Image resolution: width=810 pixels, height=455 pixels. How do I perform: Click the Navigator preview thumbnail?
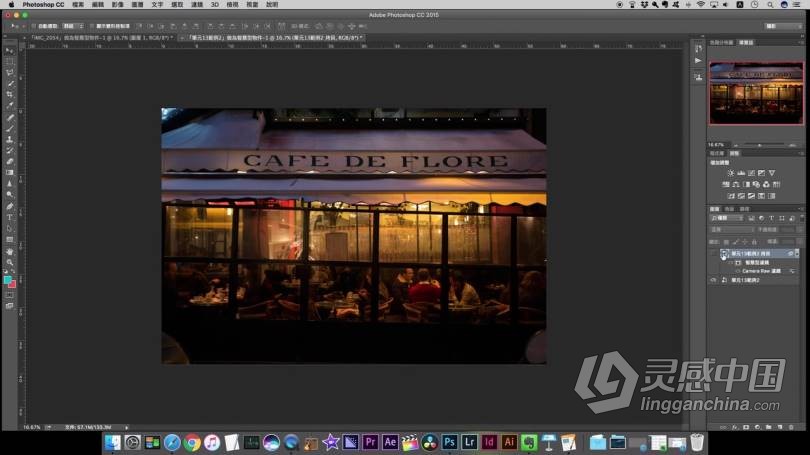[x=756, y=93]
